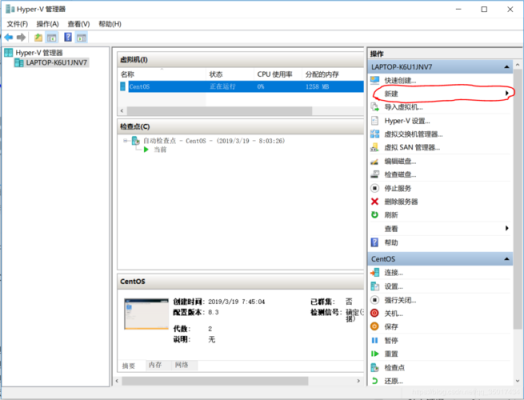Select Hyper-V 管理器 root tree node
Viewport: 524px width, 400px height.
[39, 52]
